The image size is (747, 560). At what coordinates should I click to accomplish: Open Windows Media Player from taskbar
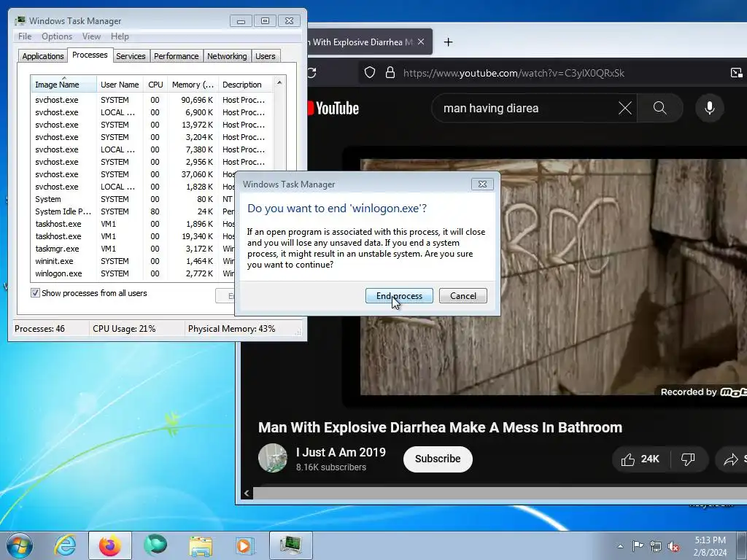click(246, 545)
